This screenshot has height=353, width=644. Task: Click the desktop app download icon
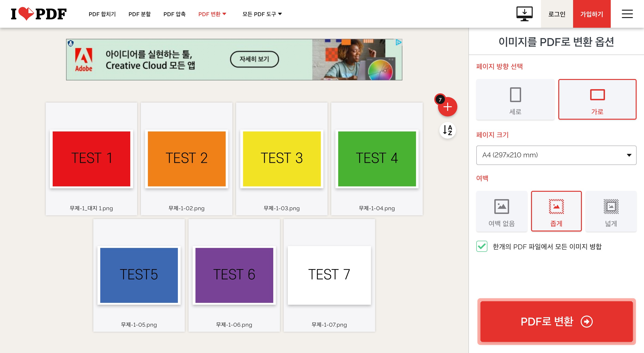click(x=525, y=14)
